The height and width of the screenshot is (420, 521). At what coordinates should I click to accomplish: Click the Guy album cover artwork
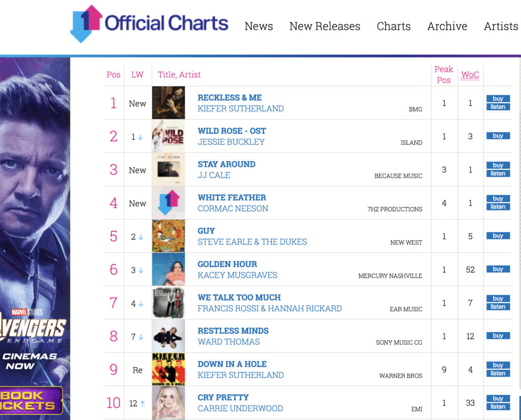click(168, 236)
